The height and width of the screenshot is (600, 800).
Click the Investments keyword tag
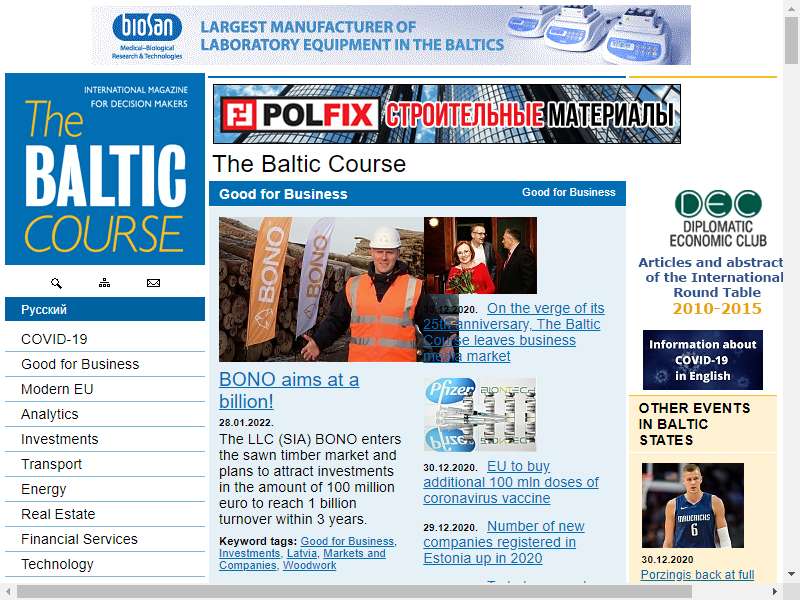tap(249, 553)
